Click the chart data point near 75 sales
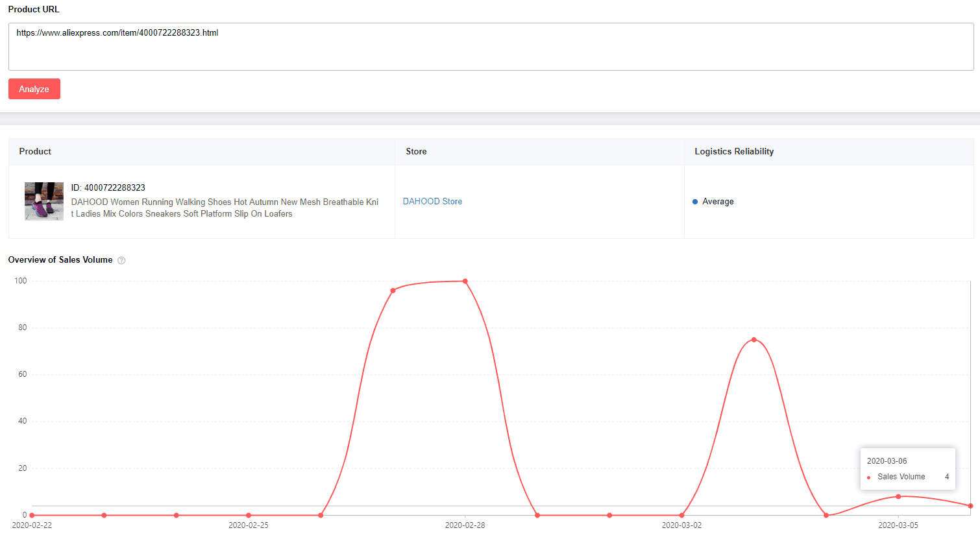 click(x=753, y=340)
